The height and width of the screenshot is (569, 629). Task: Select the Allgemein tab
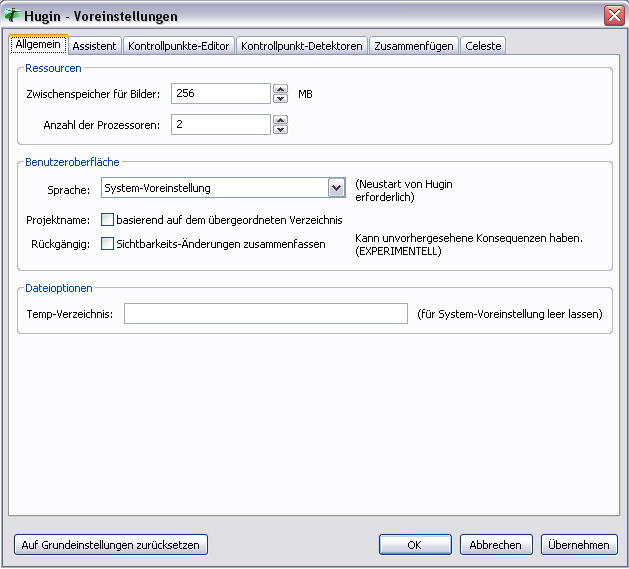tap(39, 45)
